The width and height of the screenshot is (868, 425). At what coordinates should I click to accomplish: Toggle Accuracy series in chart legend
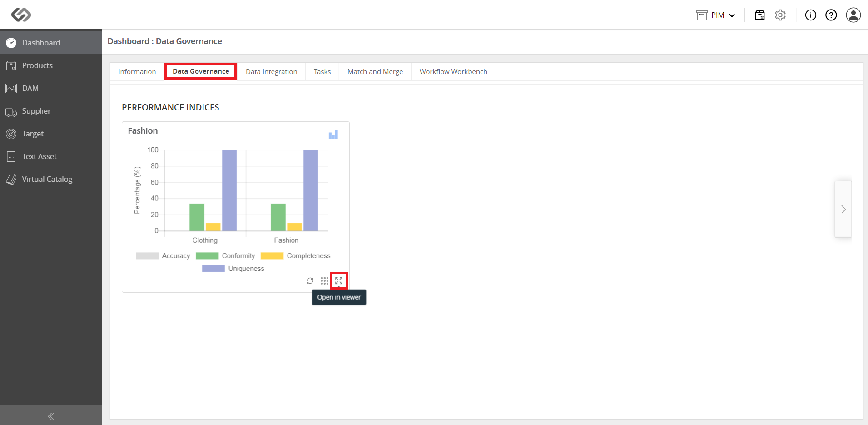point(163,256)
